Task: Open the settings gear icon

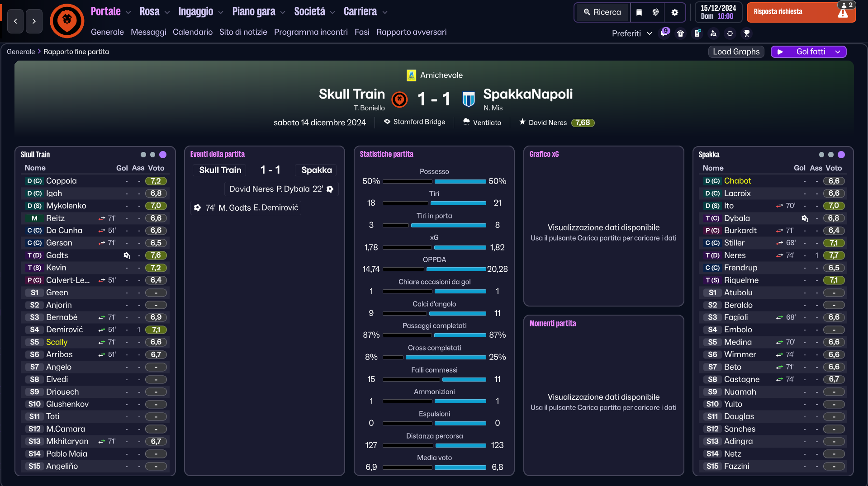Action: [674, 12]
